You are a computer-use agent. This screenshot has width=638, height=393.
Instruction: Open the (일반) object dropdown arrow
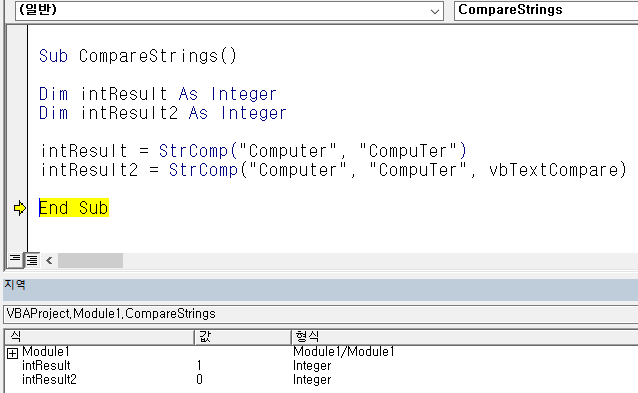[x=435, y=11]
